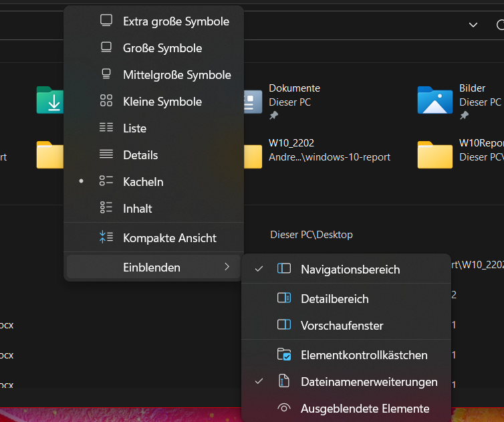Enable Elementkontrollkästchen option
Screen dimensions: 504x422
coord(346,354)
